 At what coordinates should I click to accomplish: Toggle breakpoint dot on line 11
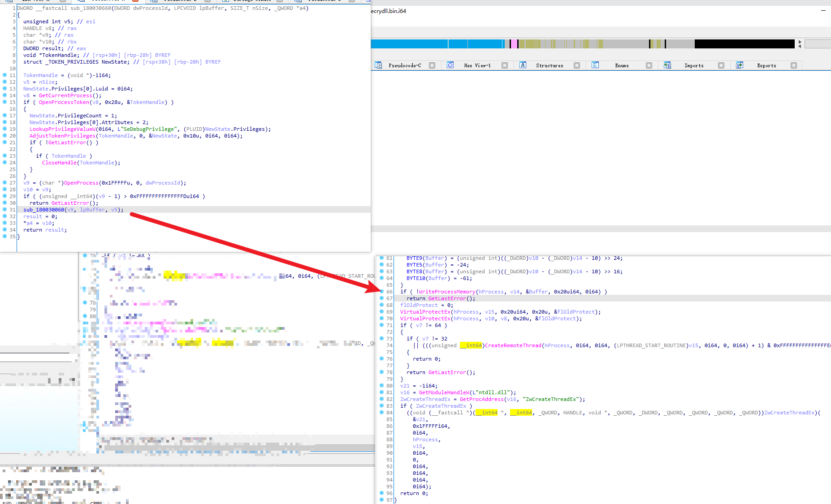click(5, 75)
